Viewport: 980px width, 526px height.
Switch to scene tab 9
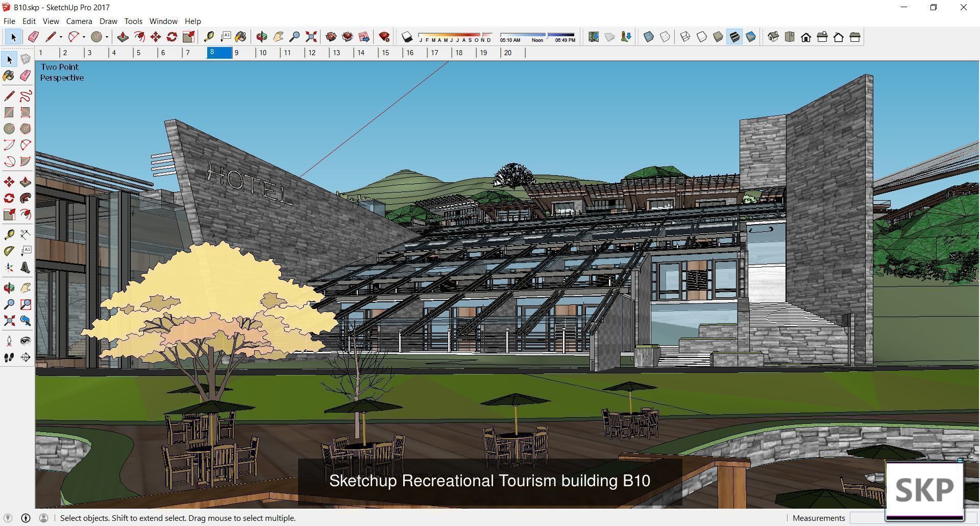pos(244,53)
